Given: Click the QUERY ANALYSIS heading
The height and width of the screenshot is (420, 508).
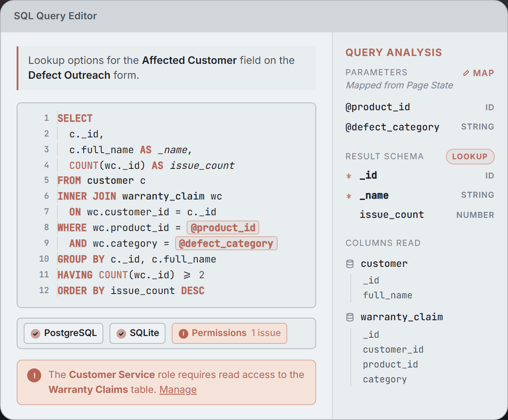Looking at the screenshot, I should [x=394, y=52].
